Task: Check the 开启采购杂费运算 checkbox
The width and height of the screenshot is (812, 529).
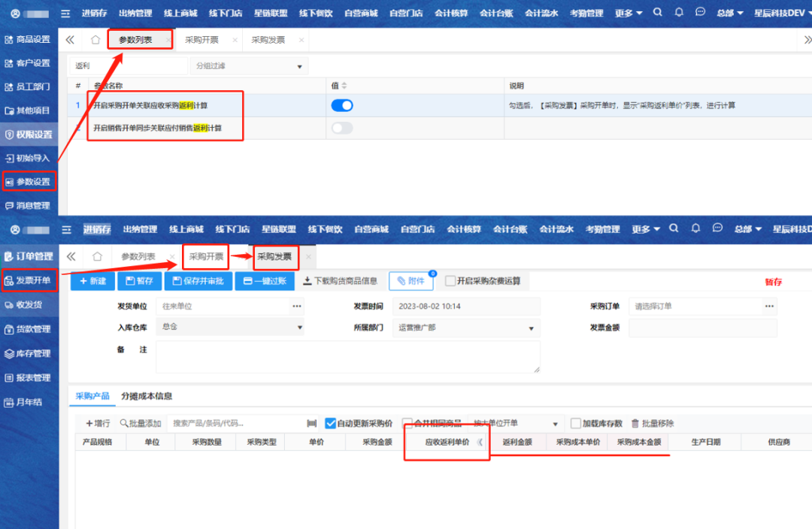Action: (450, 281)
